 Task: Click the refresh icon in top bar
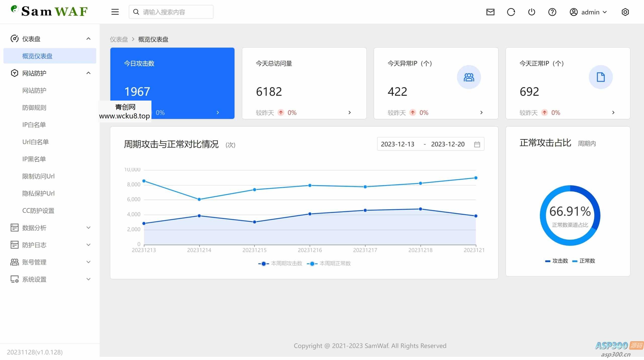pos(511,12)
